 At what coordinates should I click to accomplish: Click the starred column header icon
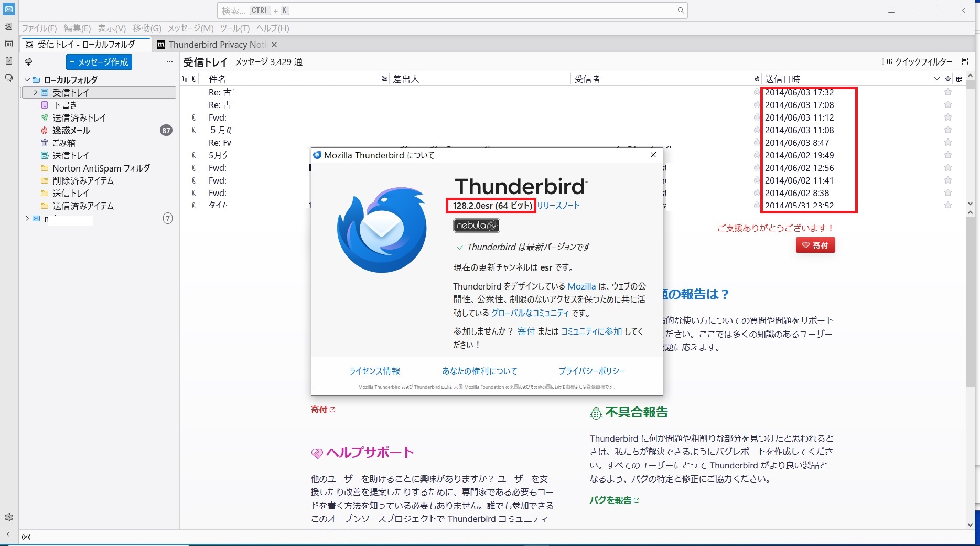click(x=948, y=79)
